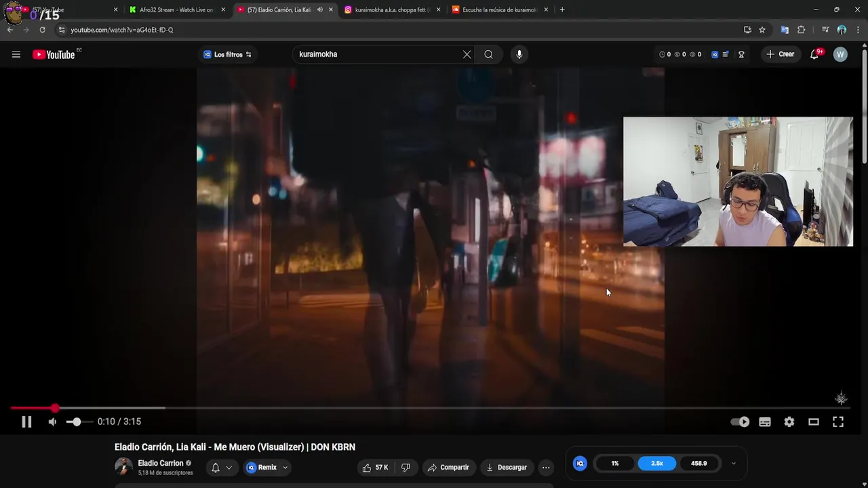This screenshot has width=868, height=488.
Task: Open the YouTube hamburger guide menu
Action: coord(16,54)
